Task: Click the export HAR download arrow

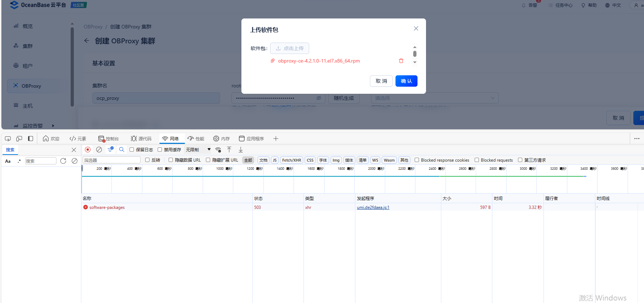Action: pos(241,150)
